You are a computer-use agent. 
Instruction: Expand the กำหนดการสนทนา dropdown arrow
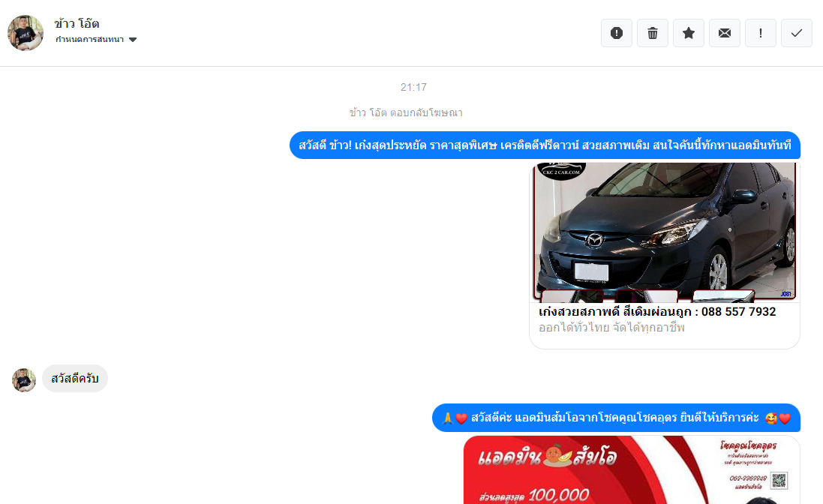[133, 40]
